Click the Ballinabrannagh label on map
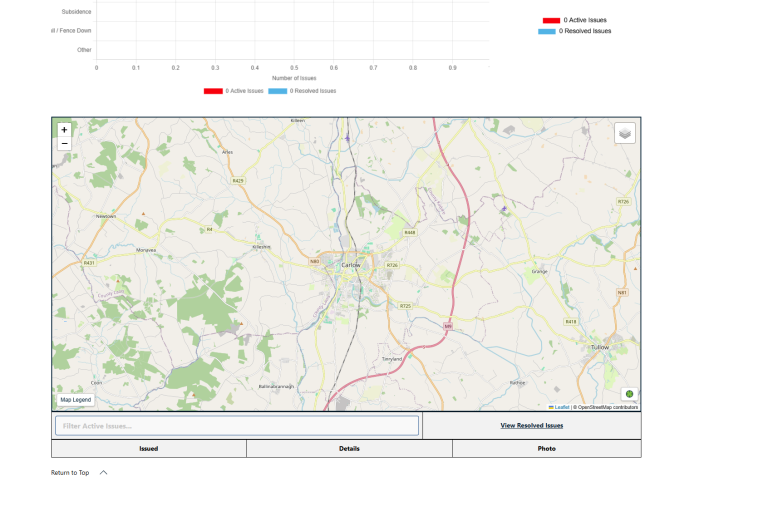Viewport: 768px width, 512px height. [x=276, y=387]
